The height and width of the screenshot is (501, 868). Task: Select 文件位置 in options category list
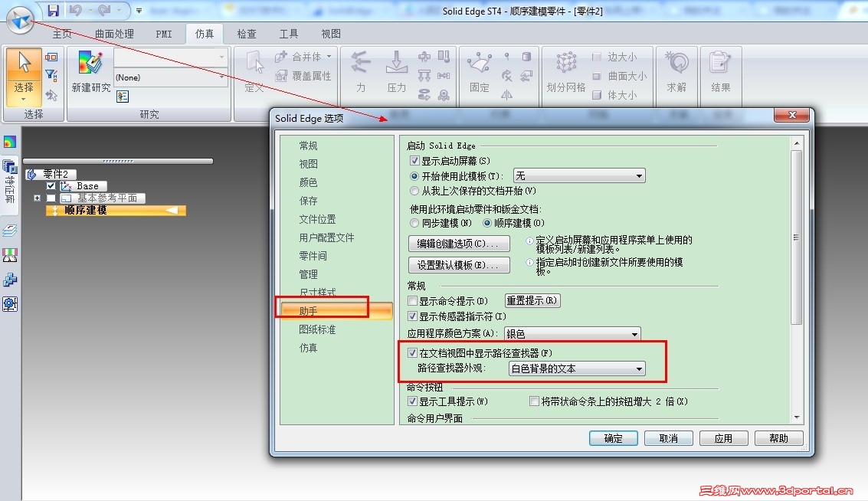coord(317,219)
